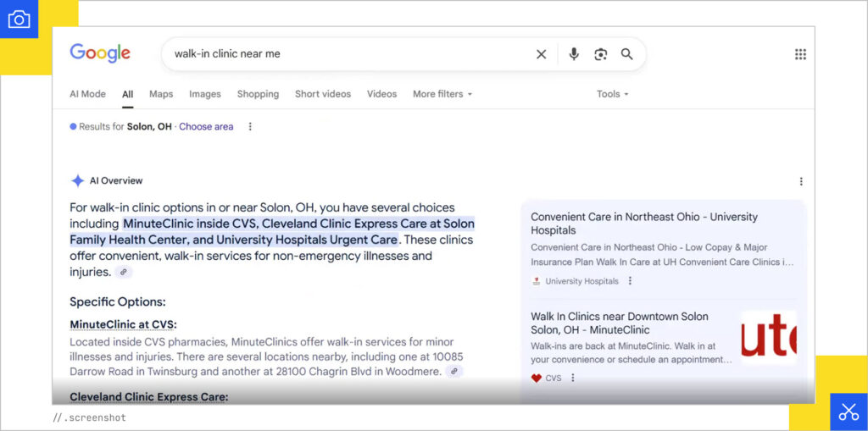Expand the More filters dropdown

442,94
